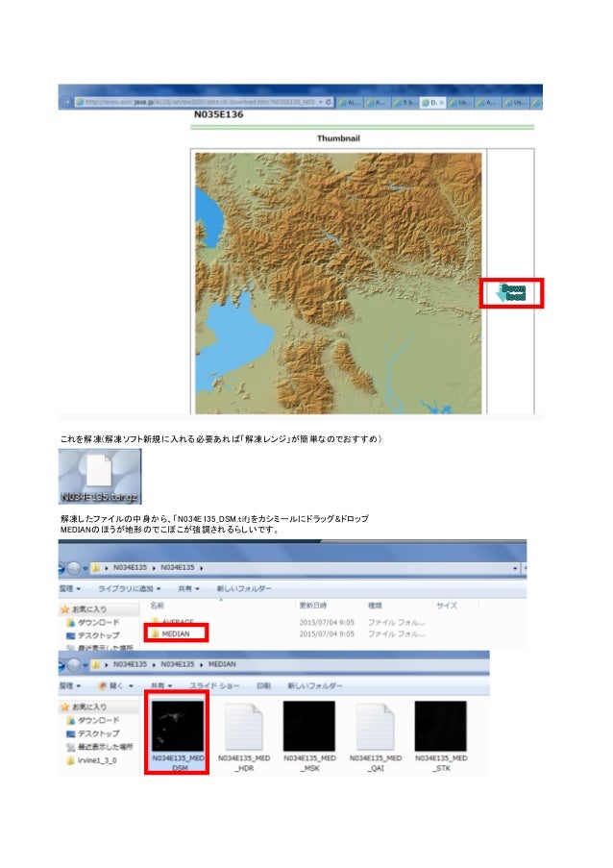Select the N034E135_MED_QAI file icon
Viewport: 613px width, 868px height.
[375, 727]
